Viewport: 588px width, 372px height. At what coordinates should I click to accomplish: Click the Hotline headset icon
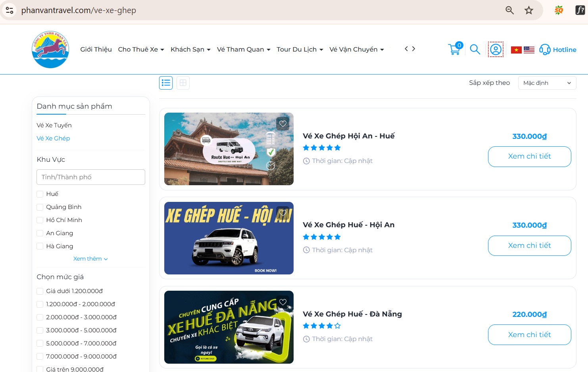545,50
